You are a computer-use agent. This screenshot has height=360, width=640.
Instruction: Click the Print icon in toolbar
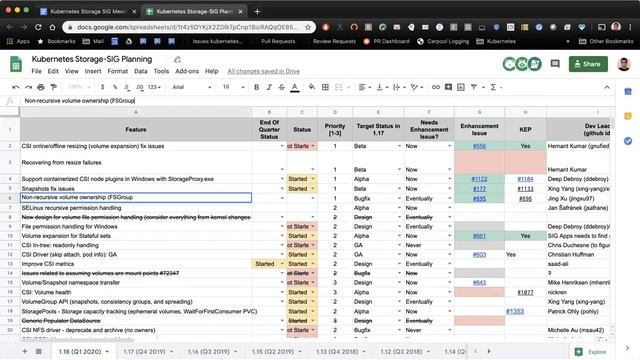[41, 87]
